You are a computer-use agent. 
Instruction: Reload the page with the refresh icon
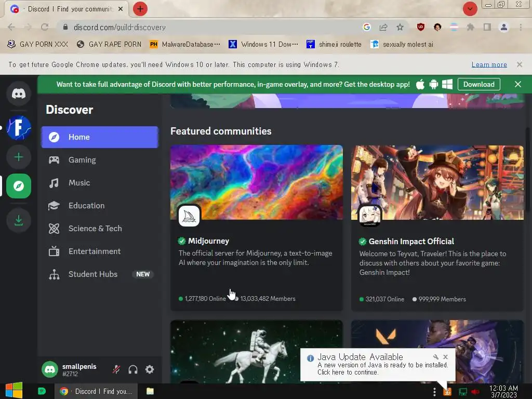(x=45, y=27)
